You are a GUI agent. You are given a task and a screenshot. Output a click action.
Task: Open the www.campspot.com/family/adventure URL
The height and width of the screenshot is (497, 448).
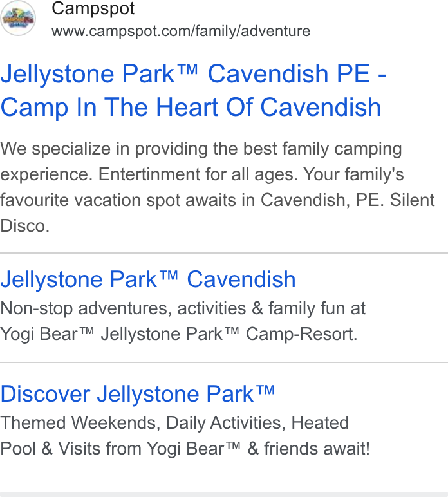[x=181, y=31]
